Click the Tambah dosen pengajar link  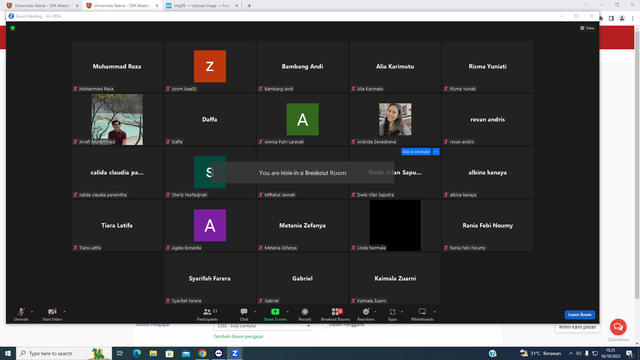point(238,336)
